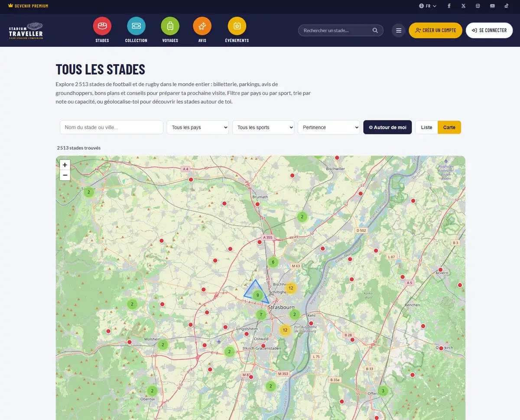
Task: Open the Collection menu label
Action: [136, 40]
